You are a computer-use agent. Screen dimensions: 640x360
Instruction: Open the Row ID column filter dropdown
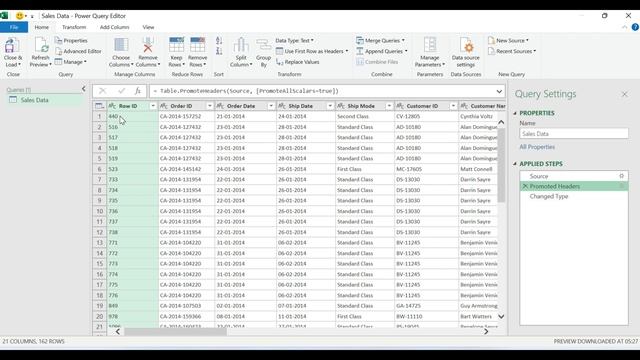[x=153, y=106]
